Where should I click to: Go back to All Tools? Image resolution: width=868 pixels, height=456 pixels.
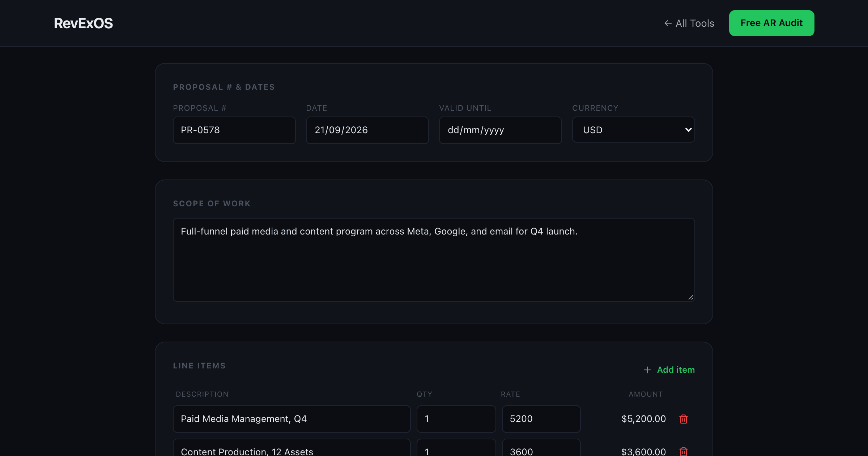689,23
